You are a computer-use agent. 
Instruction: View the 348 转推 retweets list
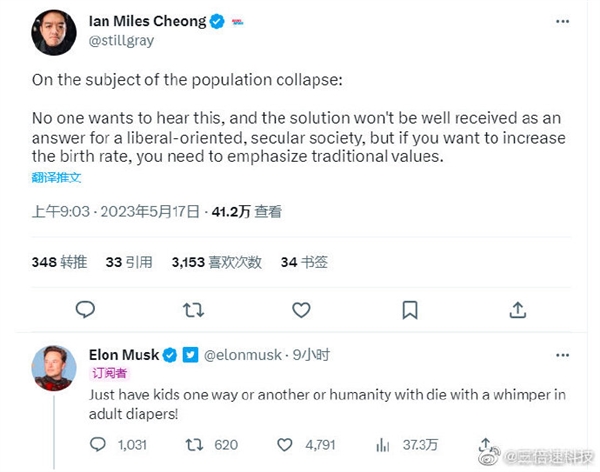(59, 262)
